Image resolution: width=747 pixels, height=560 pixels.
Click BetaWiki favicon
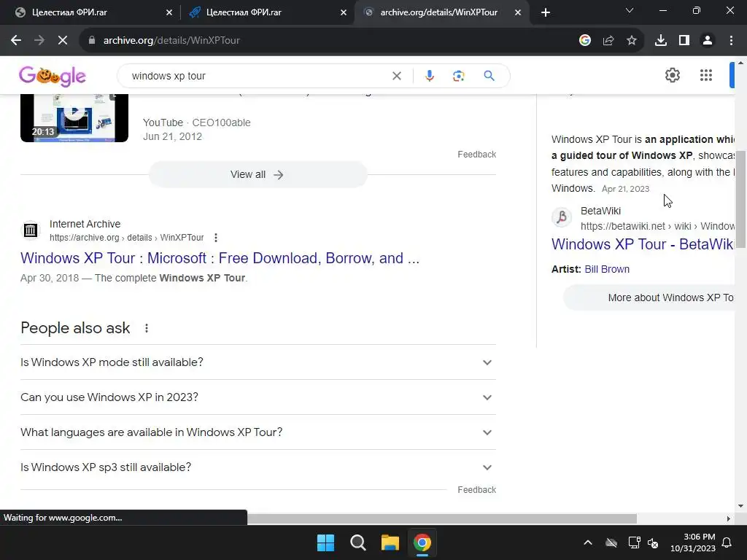(x=562, y=217)
